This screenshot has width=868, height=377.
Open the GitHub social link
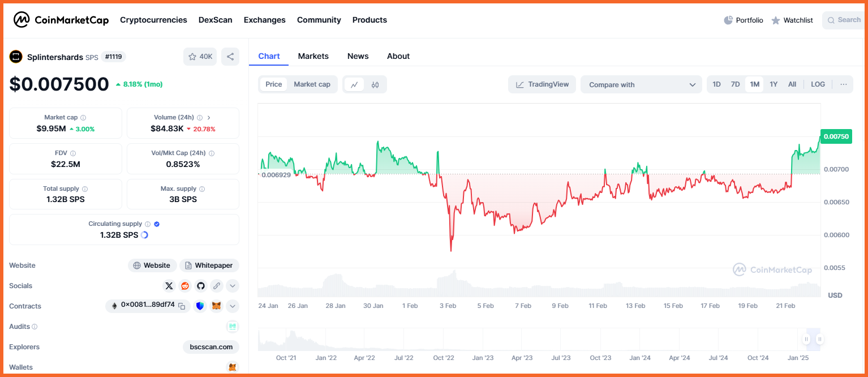(201, 286)
